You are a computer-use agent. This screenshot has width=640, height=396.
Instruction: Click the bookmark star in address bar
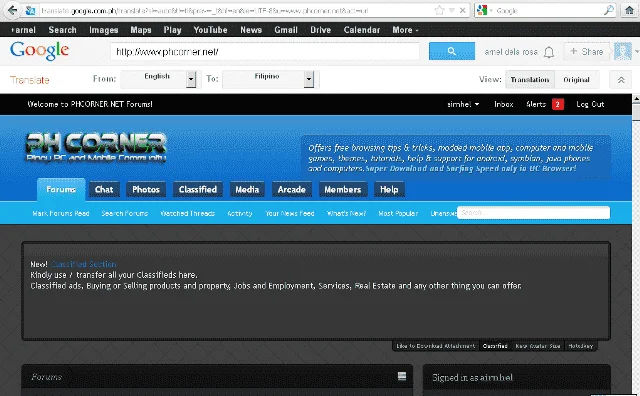[x=439, y=10]
